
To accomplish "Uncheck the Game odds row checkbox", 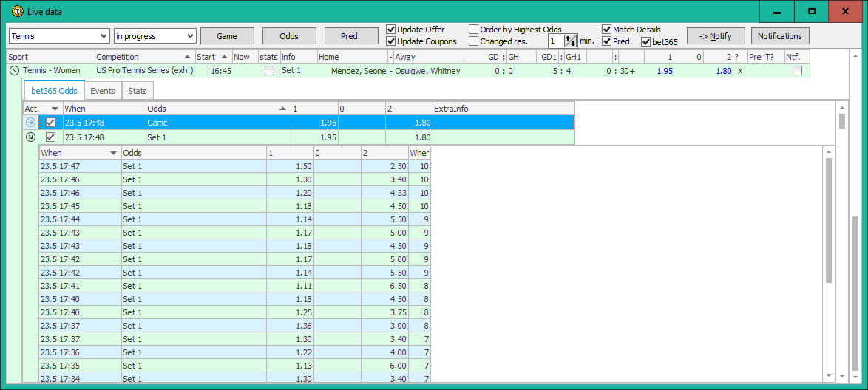I will point(50,123).
